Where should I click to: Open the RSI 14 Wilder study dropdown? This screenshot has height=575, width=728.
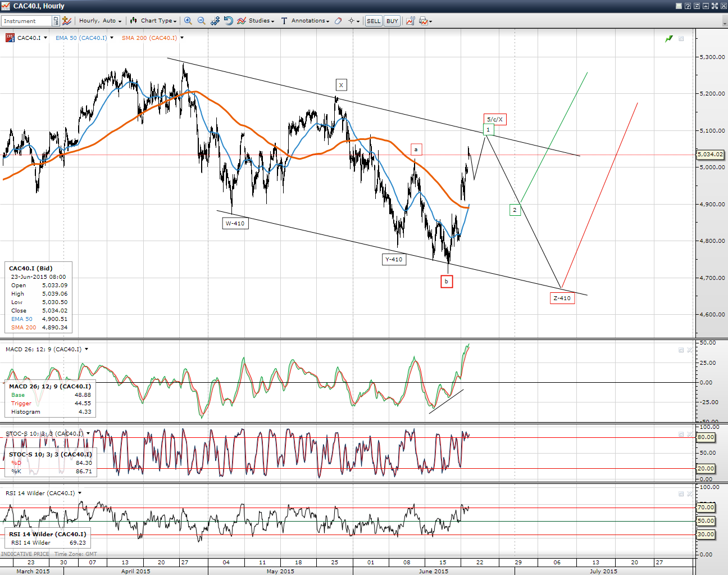pos(80,493)
